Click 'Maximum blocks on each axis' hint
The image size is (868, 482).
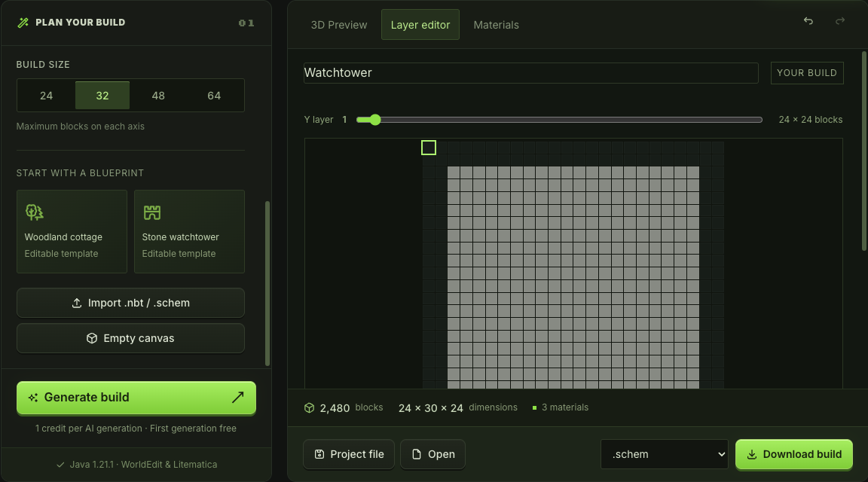pyautogui.click(x=81, y=127)
